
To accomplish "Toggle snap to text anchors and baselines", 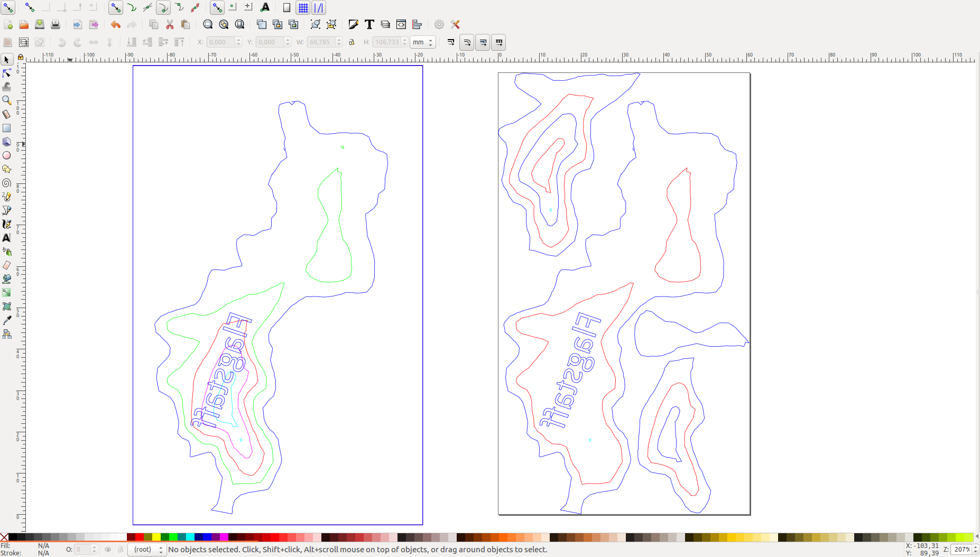I will (265, 7).
